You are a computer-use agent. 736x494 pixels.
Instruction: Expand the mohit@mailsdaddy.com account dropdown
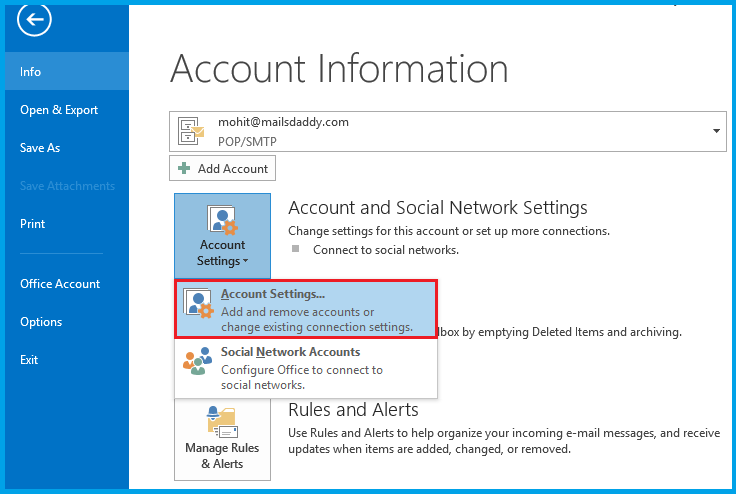click(447, 131)
